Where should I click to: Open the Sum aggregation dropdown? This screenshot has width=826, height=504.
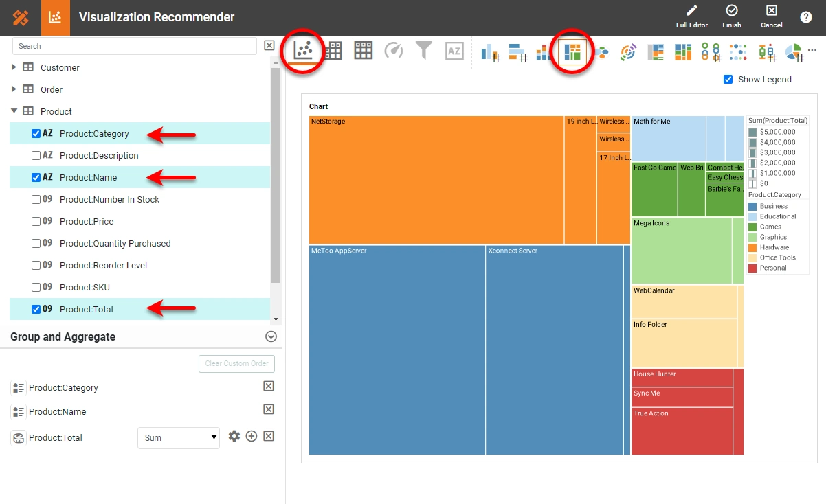(178, 438)
